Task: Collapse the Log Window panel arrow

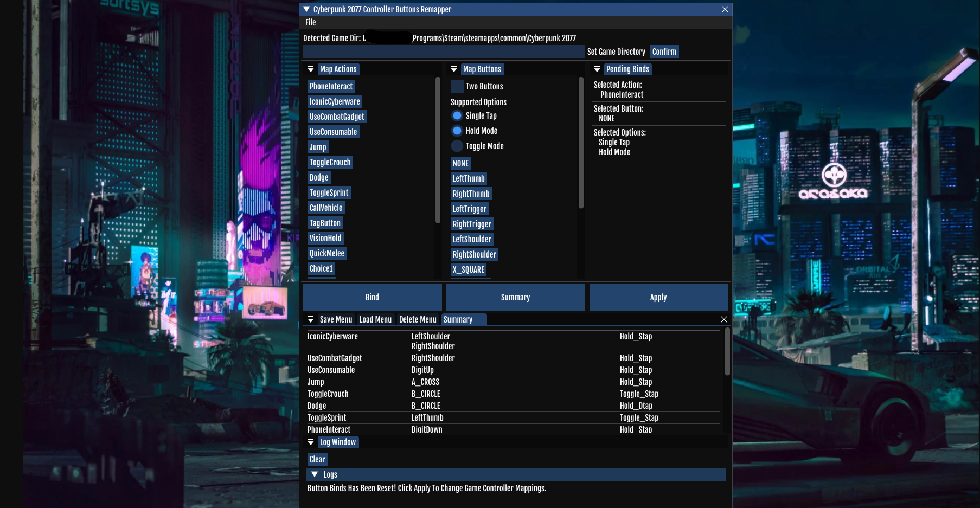Action: (x=311, y=442)
